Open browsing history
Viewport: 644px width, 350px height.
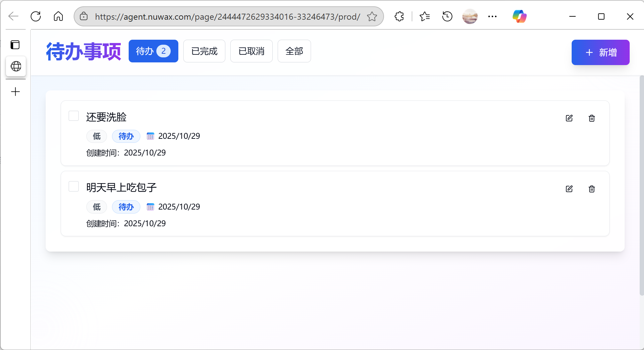coord(447,16)
